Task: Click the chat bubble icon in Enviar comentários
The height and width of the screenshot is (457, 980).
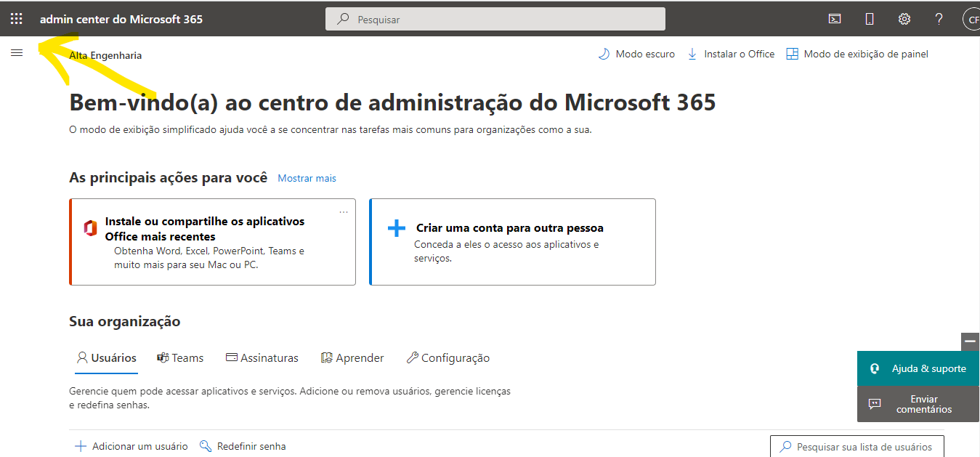Action: 875,404
